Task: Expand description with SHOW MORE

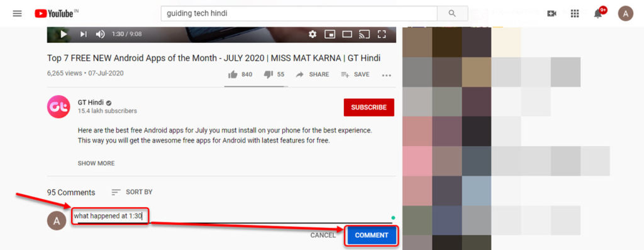Action: tap(96, 163)
